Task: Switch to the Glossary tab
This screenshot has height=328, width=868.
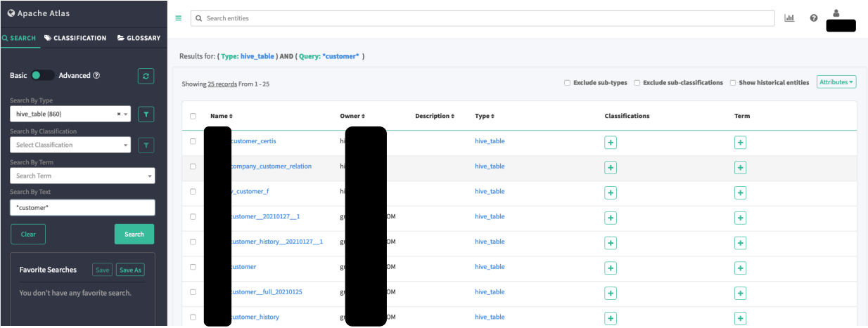Action: (139, 38)
